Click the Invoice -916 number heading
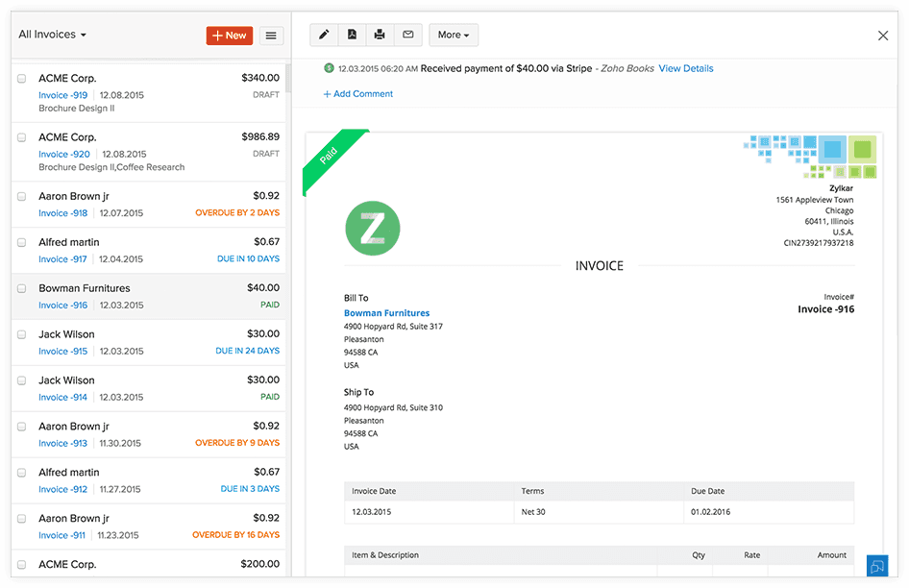 [825, 309]
